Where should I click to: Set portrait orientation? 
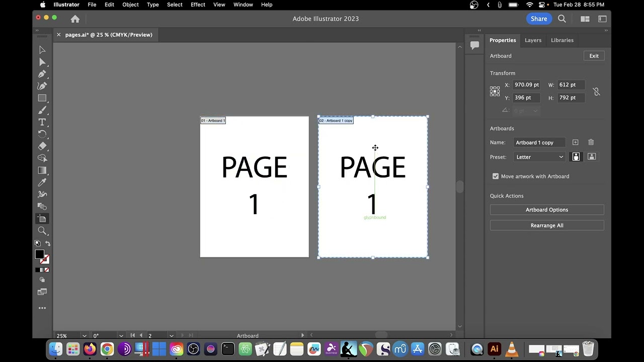tap(576, 157)
